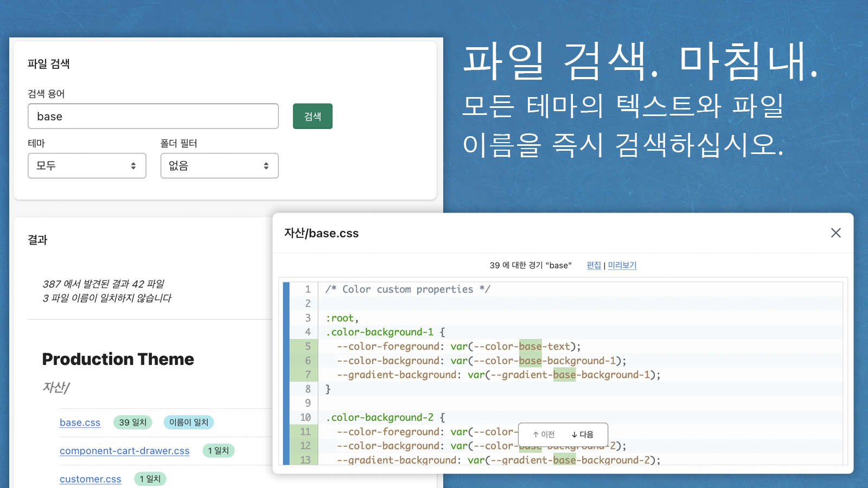
Task: Click the 편집 edit link
Action: click(593, 265)
